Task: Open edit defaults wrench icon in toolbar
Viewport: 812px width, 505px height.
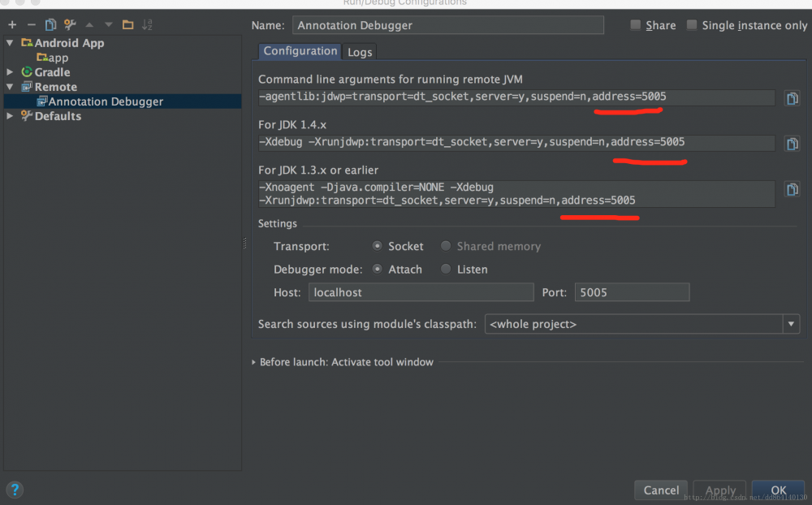Action: tap(70, 25)
